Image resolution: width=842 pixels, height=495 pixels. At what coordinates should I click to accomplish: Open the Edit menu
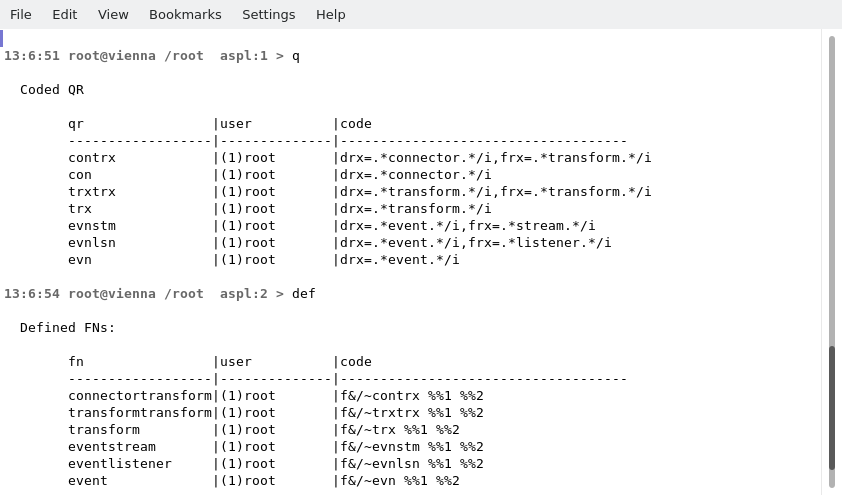coord(64,14)
